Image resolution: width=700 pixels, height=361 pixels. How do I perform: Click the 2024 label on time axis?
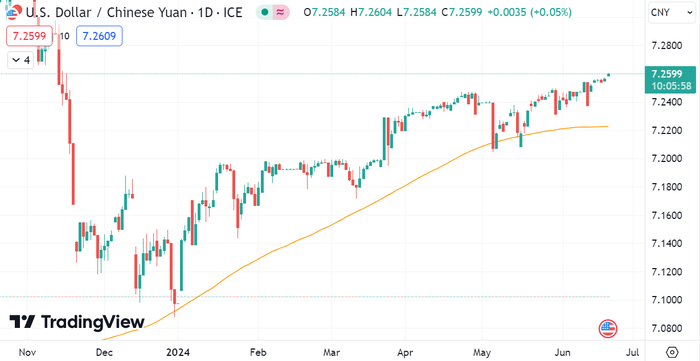(x=177, y=353)
